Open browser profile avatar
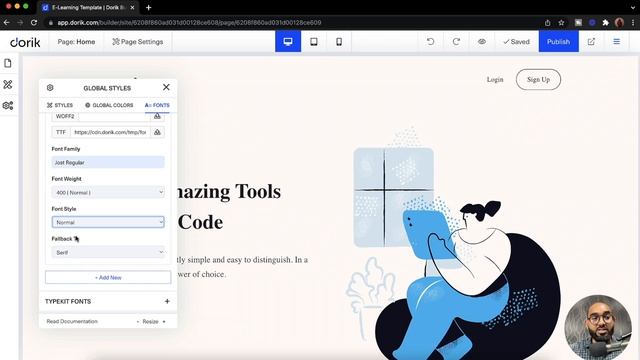Viewport: 640px width, 360px height. tap(619, 23)
